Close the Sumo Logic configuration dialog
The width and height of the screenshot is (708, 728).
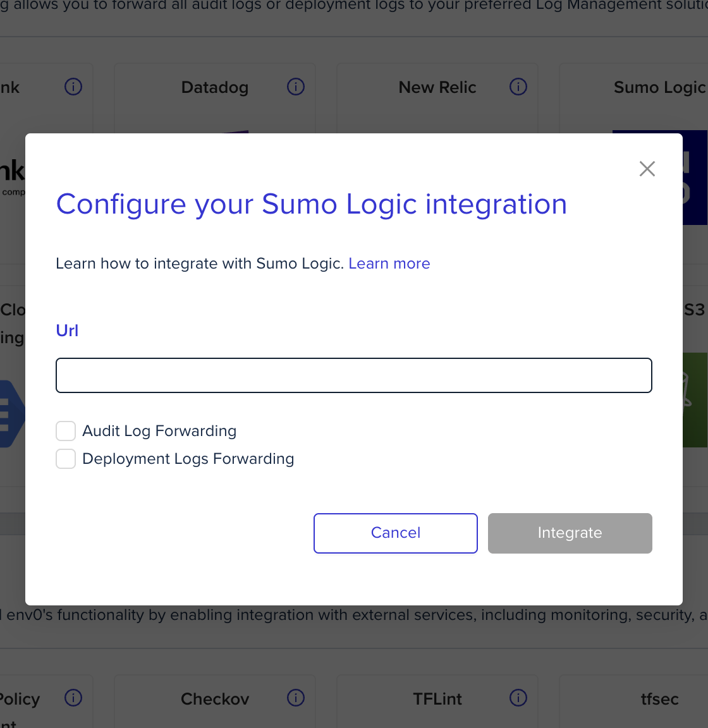647,169
